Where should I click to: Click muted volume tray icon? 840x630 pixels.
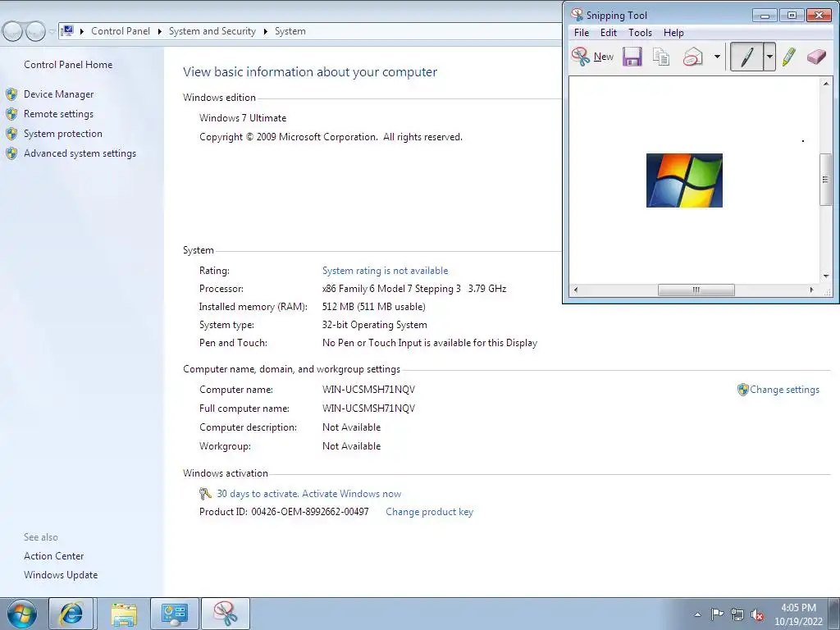pos(757,614)
